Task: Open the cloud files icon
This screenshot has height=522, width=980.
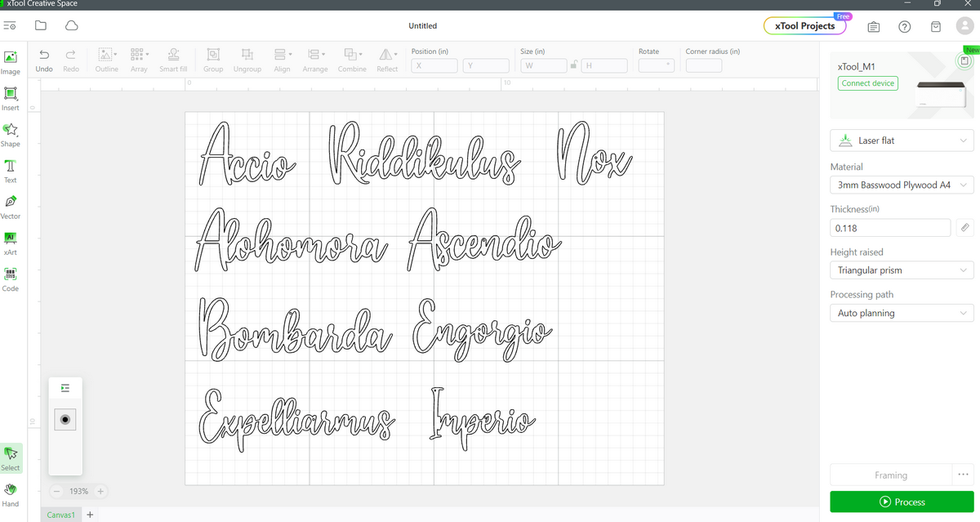Action: pyautogui.click(x=72, y=26)
